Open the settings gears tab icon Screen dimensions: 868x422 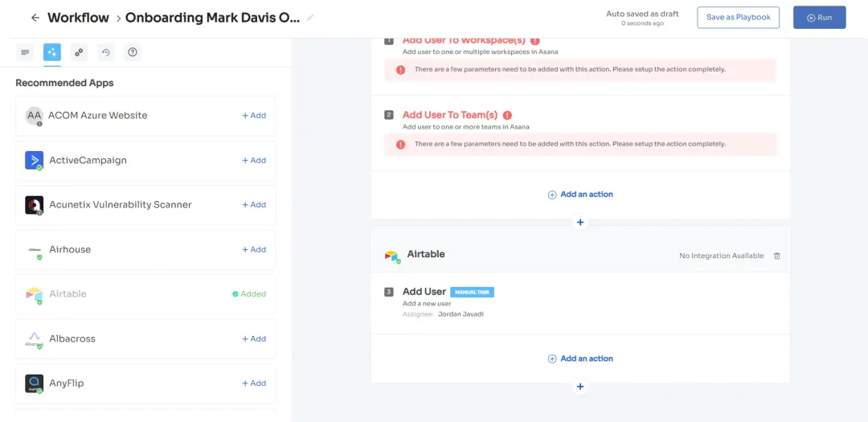click(x=79, y=52)
